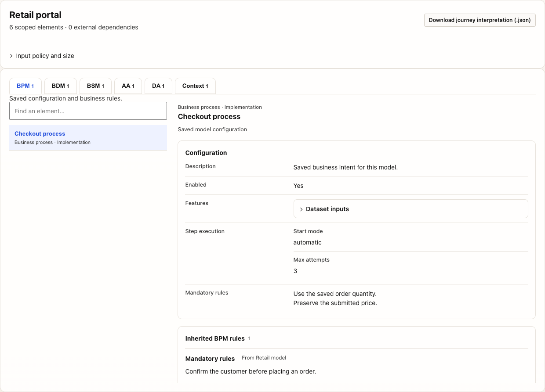The height and width of the screenshot is (392, 545).
Task: Download journey interpretation JSON file
Action: (x=480, y=20)
